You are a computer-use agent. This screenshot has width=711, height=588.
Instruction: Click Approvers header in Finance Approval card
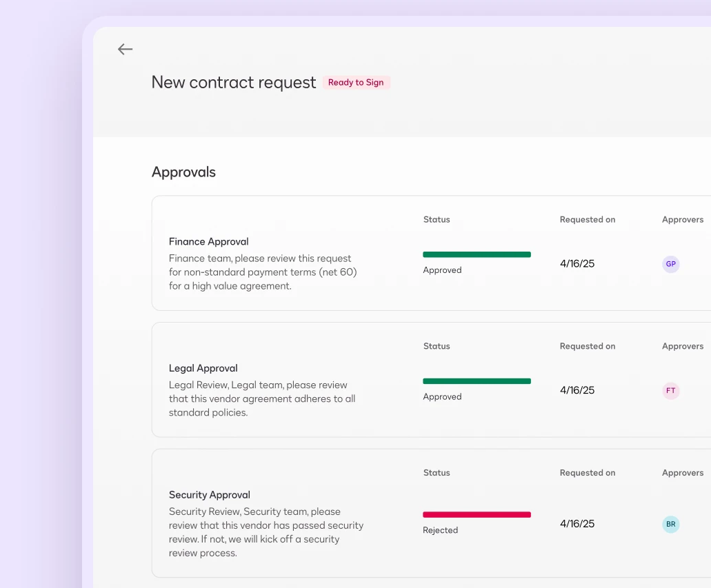(683, 219)
